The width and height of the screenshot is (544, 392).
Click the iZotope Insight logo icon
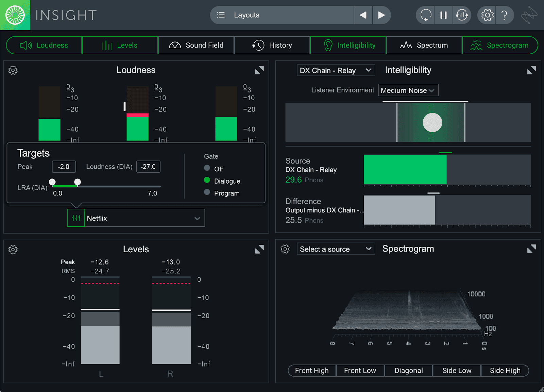(15, 15)
